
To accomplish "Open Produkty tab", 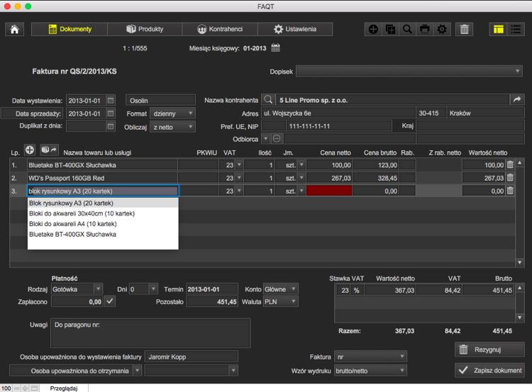I will [145, 29].
